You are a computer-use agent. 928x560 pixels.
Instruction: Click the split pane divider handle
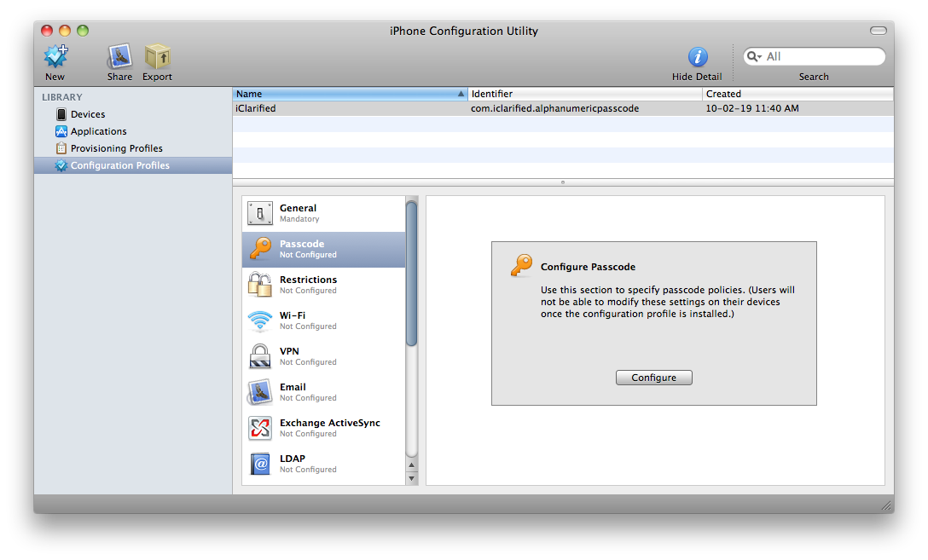click(563, 182)
